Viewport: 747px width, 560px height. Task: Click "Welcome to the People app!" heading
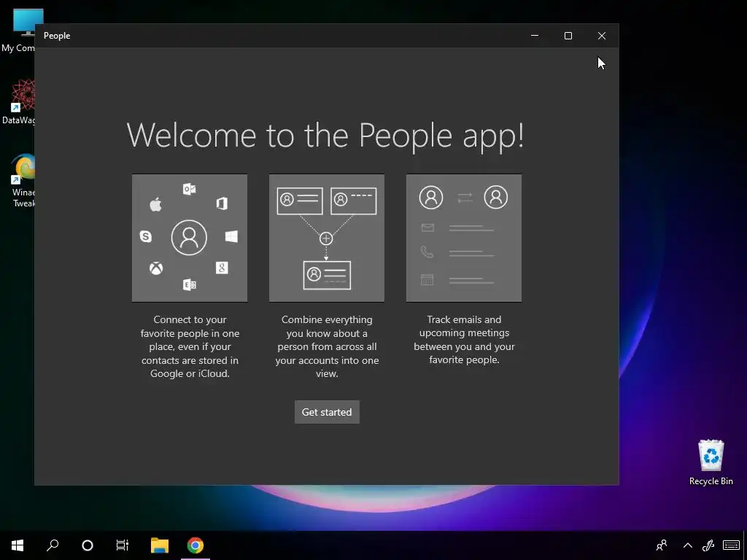point(325,135)
